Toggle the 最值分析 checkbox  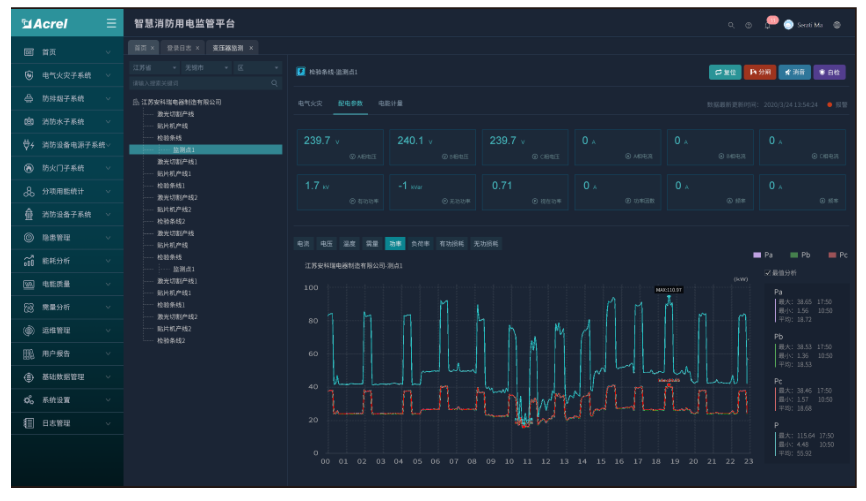click(x=767, y=272)
